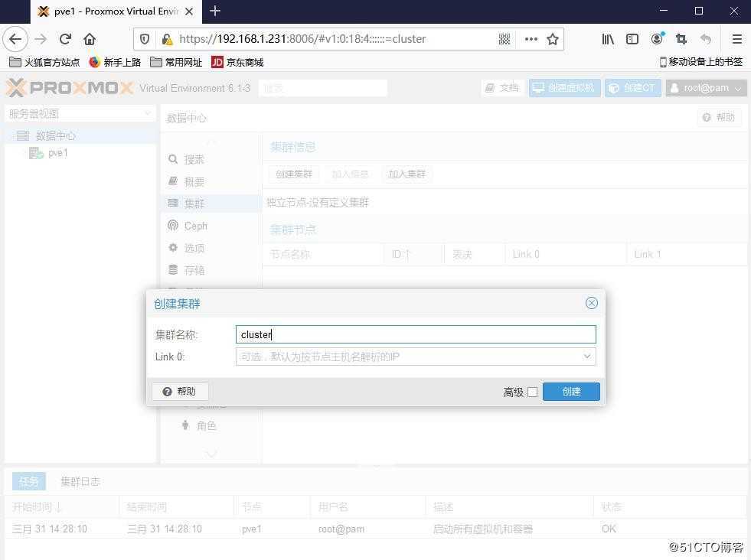Open a new browser tab
Image resolution: width=751 pixels, height=560 pixels.
pyautogui.click(x=215, y=11)
